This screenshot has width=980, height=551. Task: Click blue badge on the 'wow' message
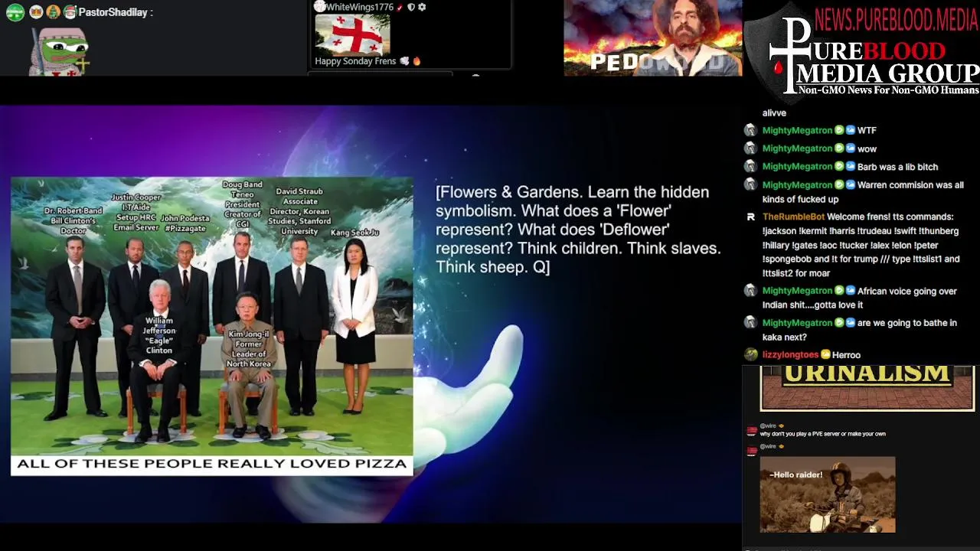tap(851, 148)
